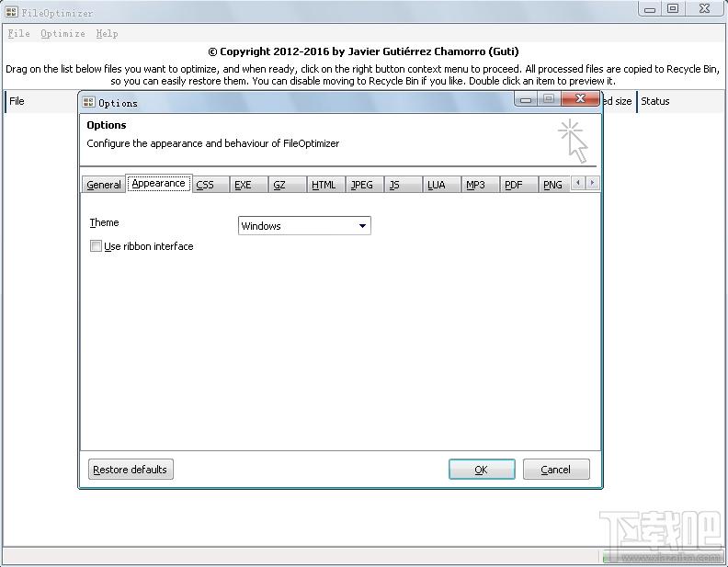This screenshot has height=567, width=728.
Task: Select the PNG tab
Action: tap(552, 185)
